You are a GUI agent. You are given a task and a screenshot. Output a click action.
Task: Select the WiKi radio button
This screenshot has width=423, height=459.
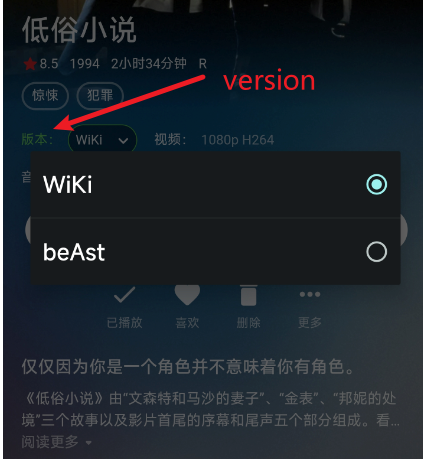tap(376, 184)
